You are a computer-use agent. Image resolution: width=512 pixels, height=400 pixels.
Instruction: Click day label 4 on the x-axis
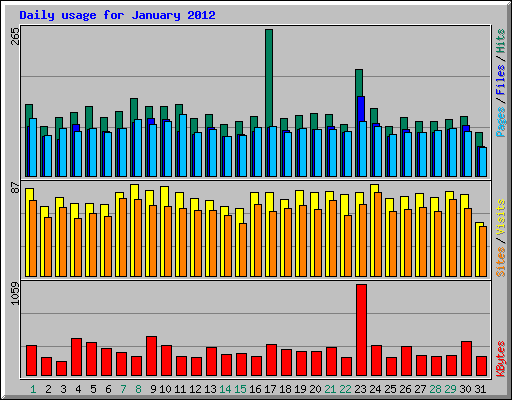(x=78, y=389)
